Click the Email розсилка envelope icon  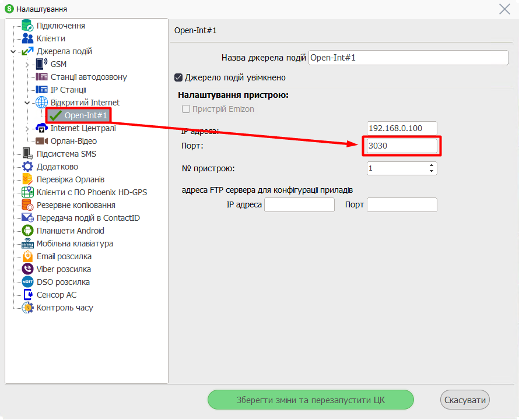point(27,256)
